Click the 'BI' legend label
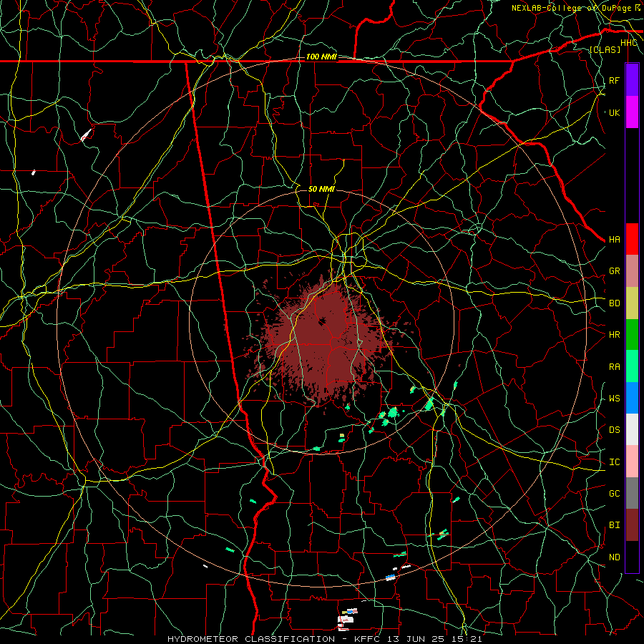 tap(614, 525)
